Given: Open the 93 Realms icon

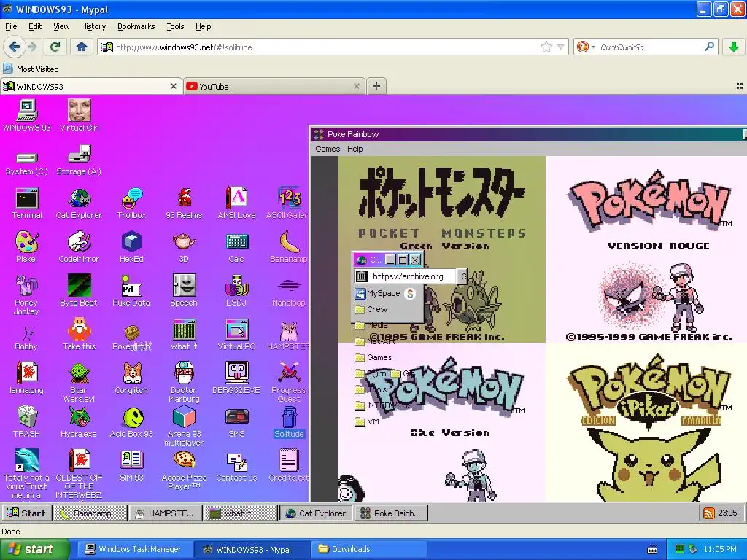Looking at the screenshot, I should [x=184, y=203].
